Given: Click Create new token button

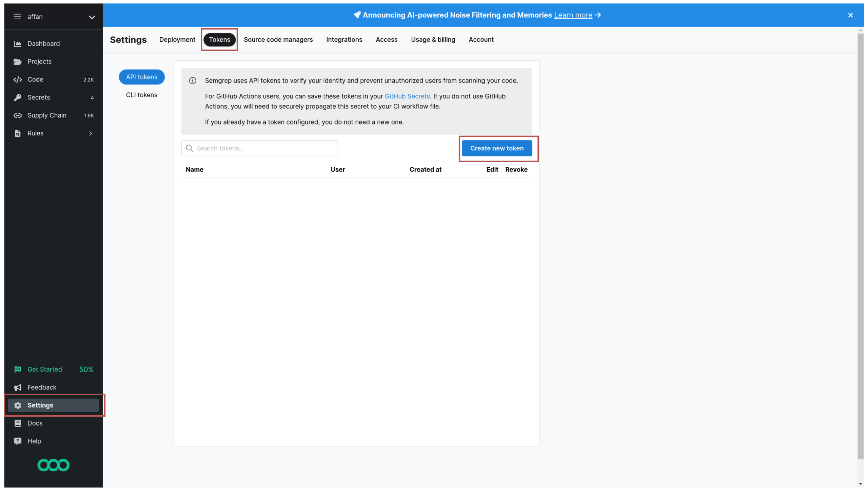Looking at the screenshot, I should click(497, 148).
